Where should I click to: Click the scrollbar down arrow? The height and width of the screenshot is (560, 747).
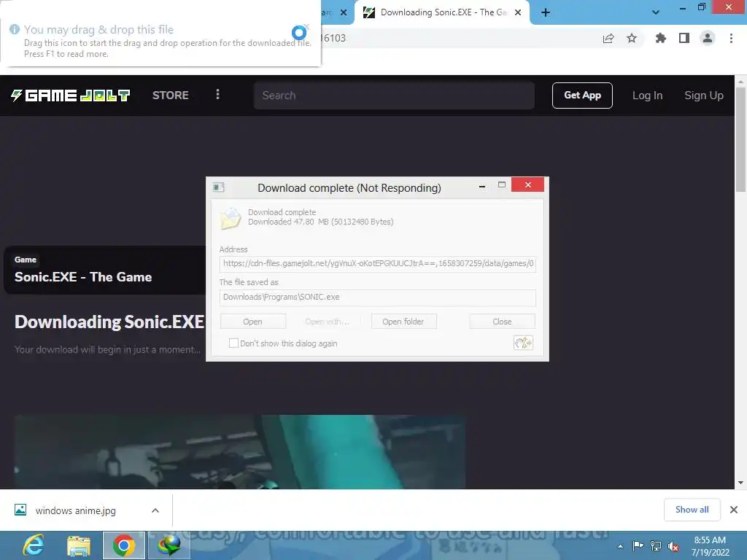[x=740, y=483]
